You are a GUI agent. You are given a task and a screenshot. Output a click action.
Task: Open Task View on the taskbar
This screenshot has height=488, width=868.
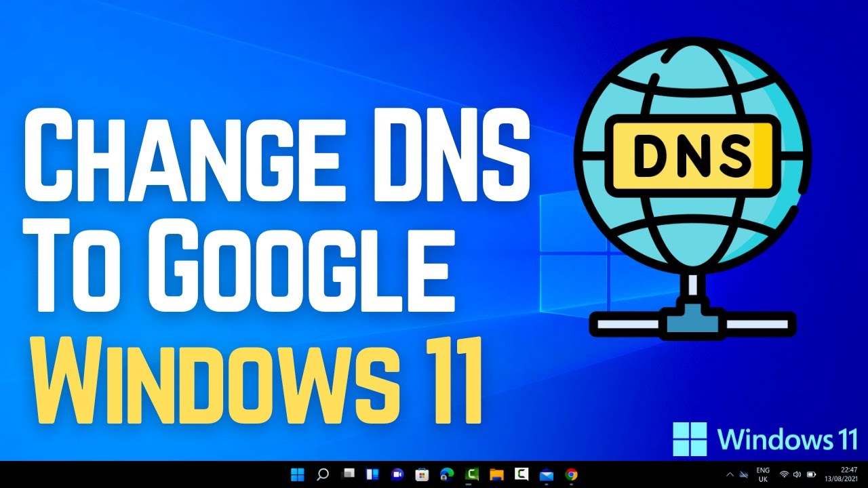coord(348,474)
